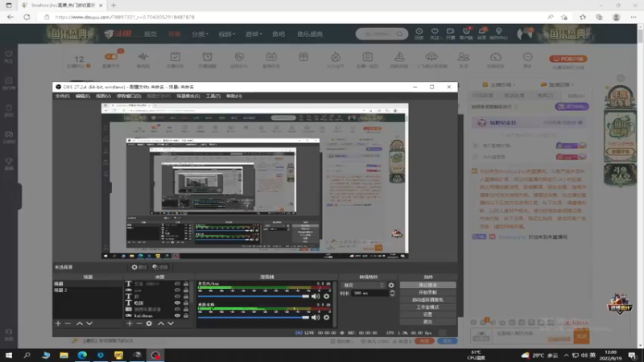This screenshot has width=644, height=362.
Task: Open the Douyu 历史 history icon
Action: [x=419, y=34]
